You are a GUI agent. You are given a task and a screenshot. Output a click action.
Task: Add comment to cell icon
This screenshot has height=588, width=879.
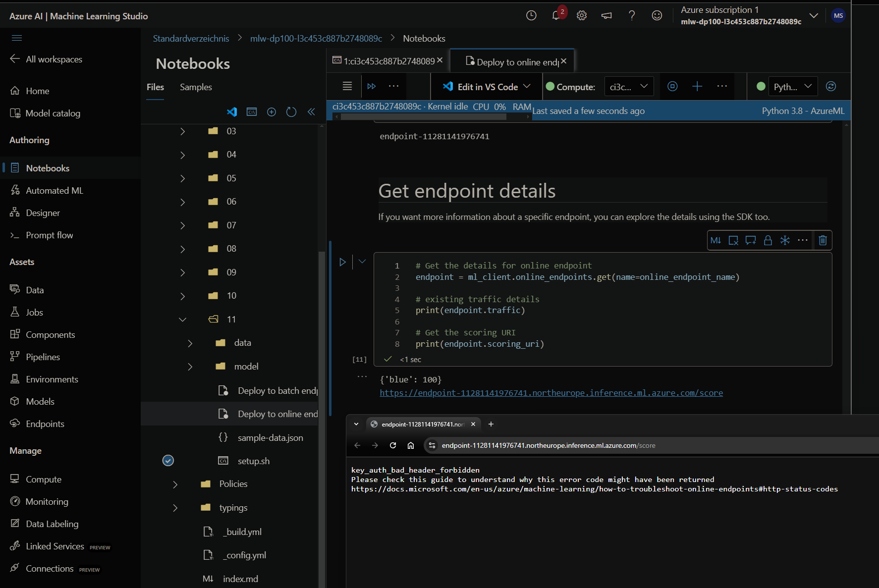coord(751,240)
